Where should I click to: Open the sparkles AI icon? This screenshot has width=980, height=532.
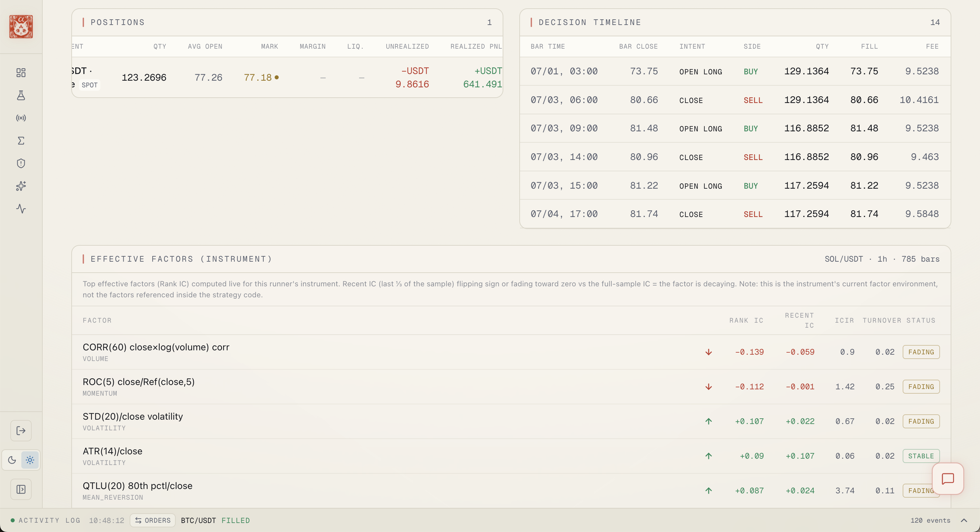[21, 186]
